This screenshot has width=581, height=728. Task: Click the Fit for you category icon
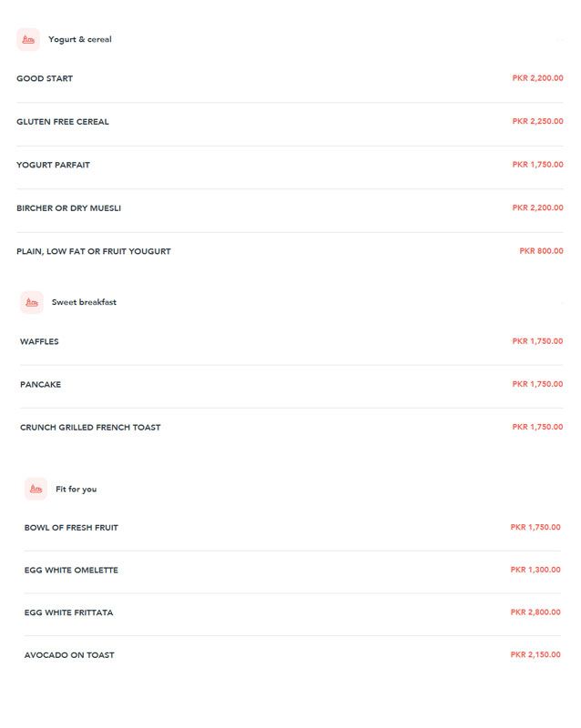[x=36, y=489]
